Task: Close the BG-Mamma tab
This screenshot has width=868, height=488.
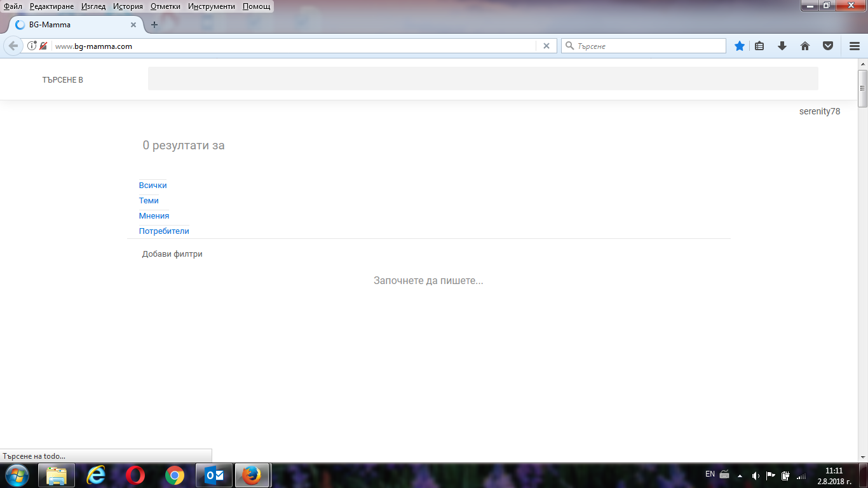Action: 133,25
